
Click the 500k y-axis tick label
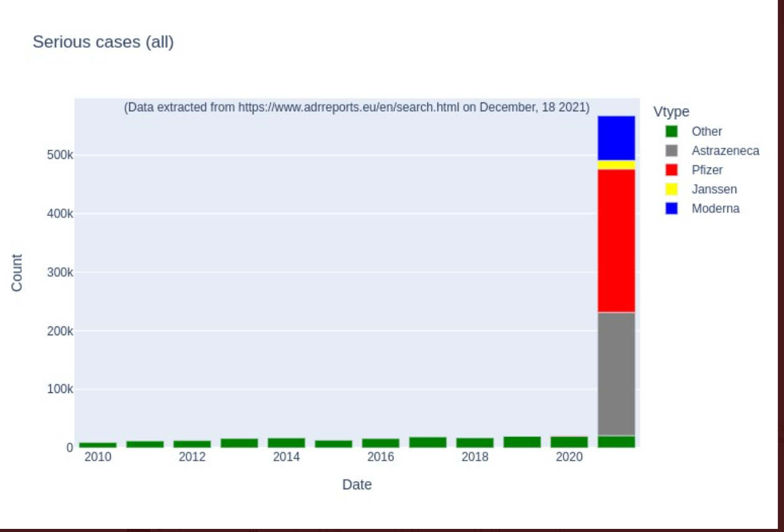click(x=60, y=155)
